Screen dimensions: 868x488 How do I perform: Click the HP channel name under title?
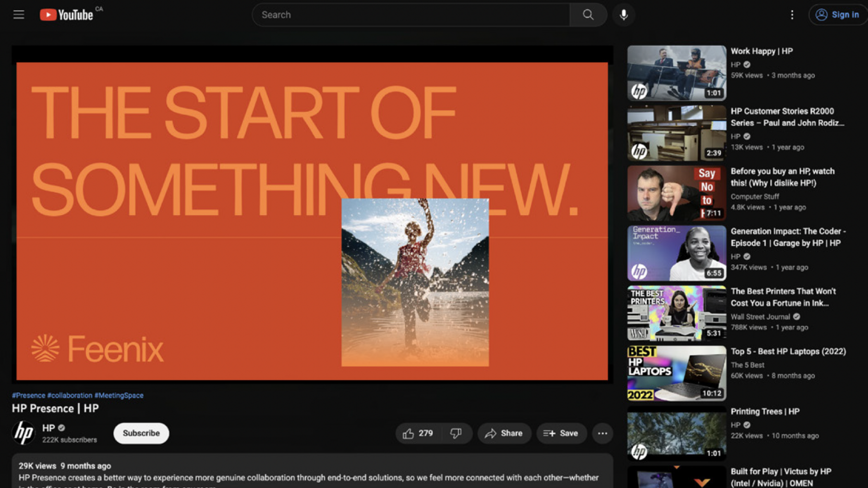tap(48, 427)
